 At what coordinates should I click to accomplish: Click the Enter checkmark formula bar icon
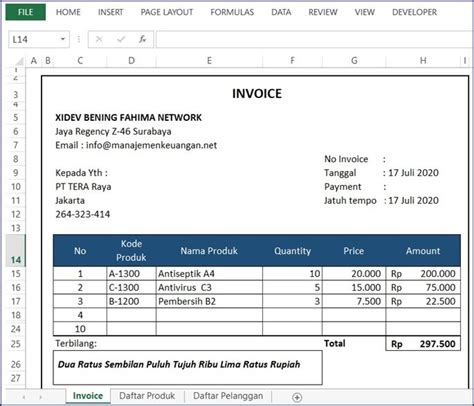121,40
